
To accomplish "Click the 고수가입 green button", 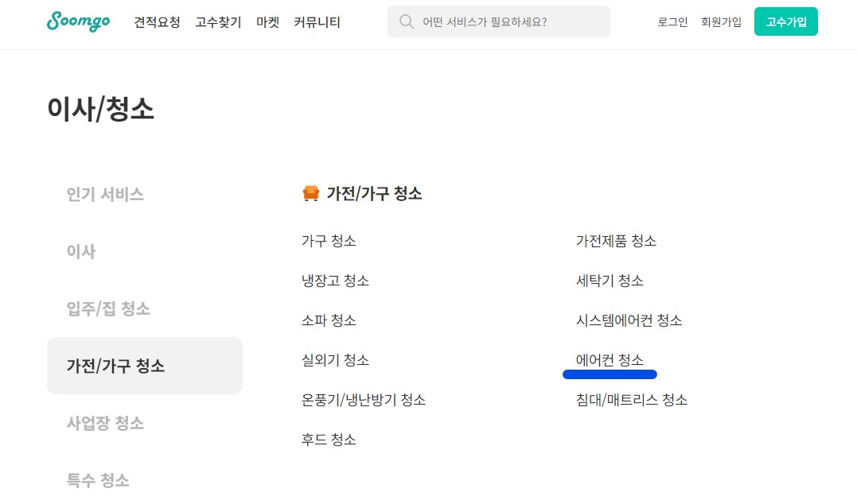I will pos(785,21).
